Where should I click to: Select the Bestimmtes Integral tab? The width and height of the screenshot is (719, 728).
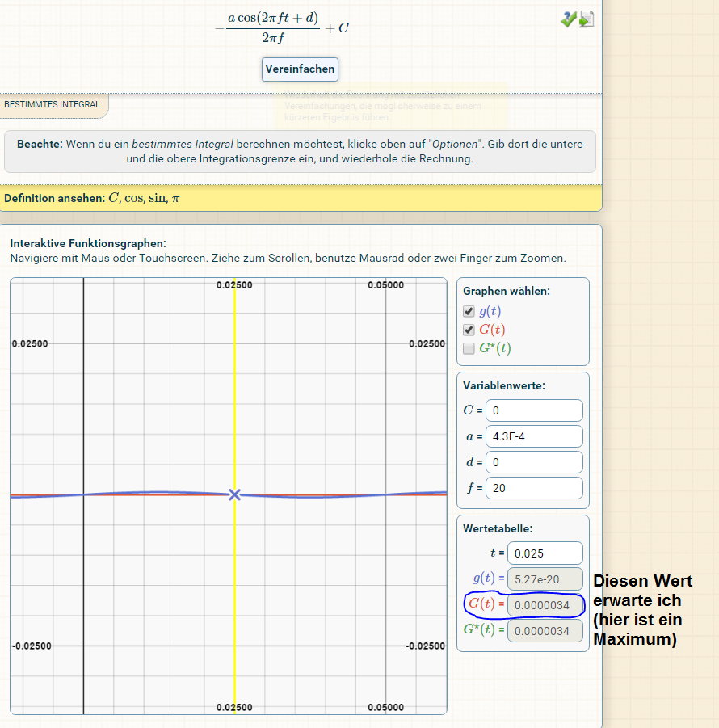(53, 105)
